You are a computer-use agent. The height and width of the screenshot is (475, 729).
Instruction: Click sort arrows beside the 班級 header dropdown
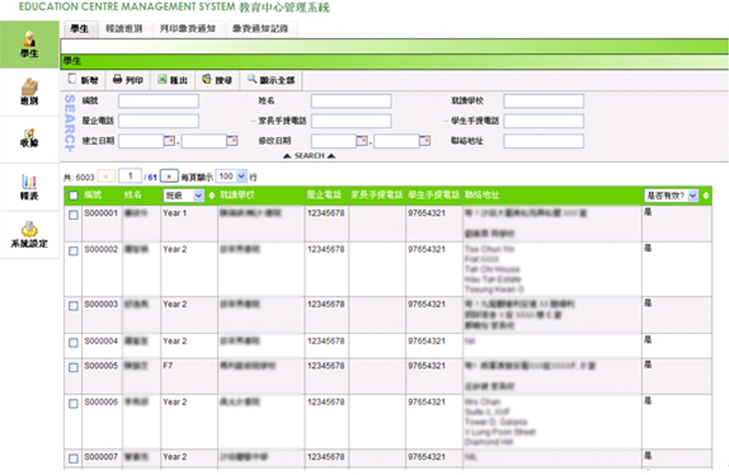point(212,196)
